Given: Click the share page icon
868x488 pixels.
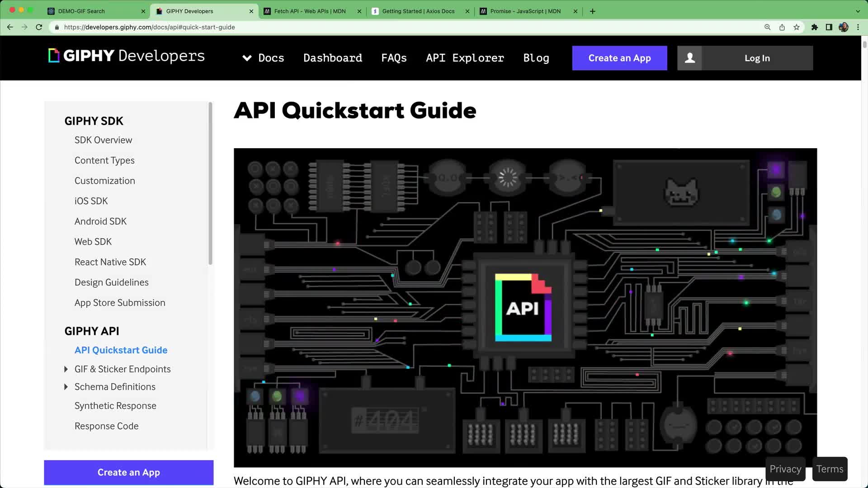Looking at the screenshot, I should pyautogui.click(x=782, y=27).
